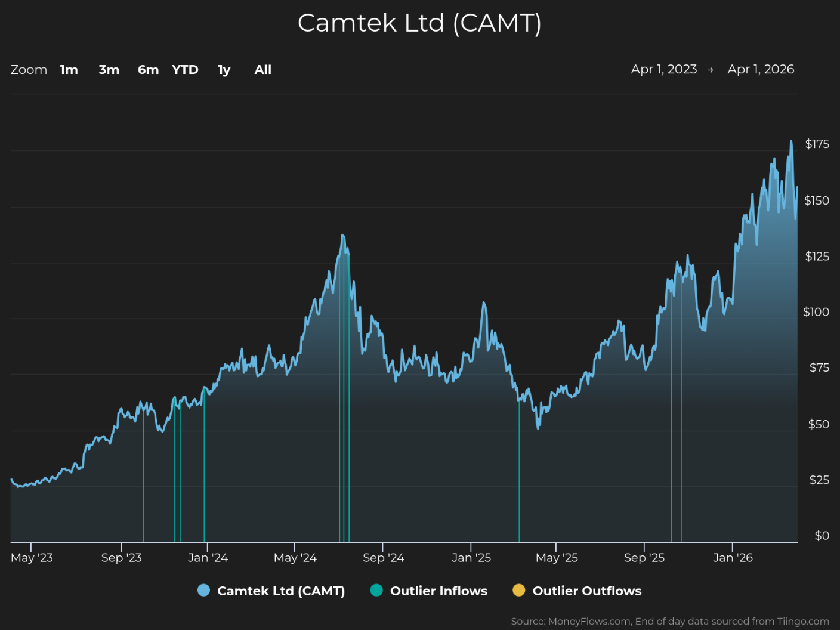840x630 pixels.
Task: Edit the Apr 1, 2026 end date
Action: point(761,69)
